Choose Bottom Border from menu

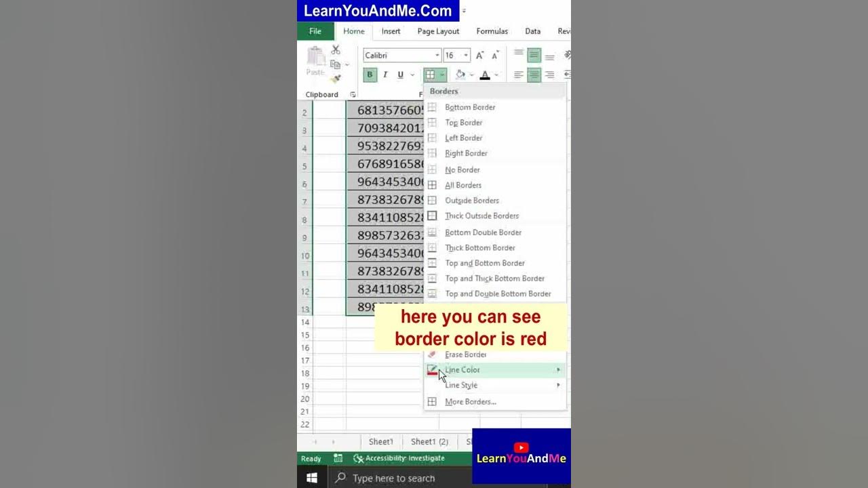[x=495, y=107]
